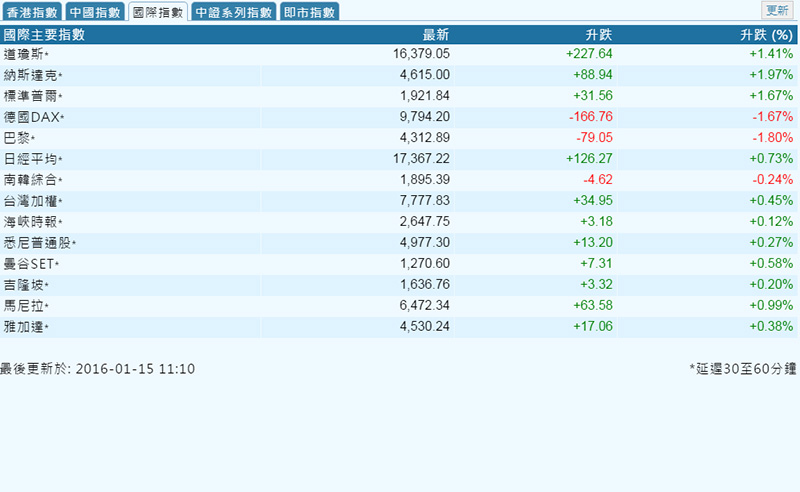Screen dimensions: 800x492
Task: Click the change value +31.56
Action: [593, 95]
